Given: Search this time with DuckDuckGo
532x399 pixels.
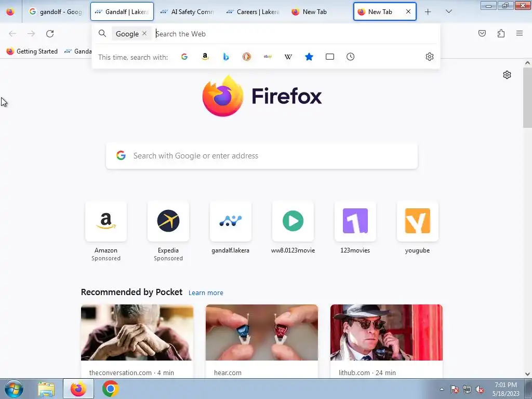Looking at the screenshot, I should (x=247, y=57).
